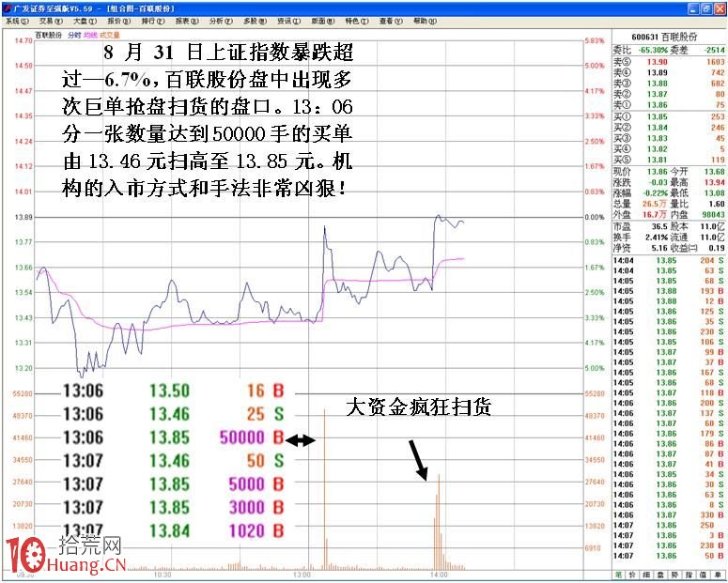The image size is (728, 583).
Task: Select the 买④ 13.82 order row
Action: 669,149
